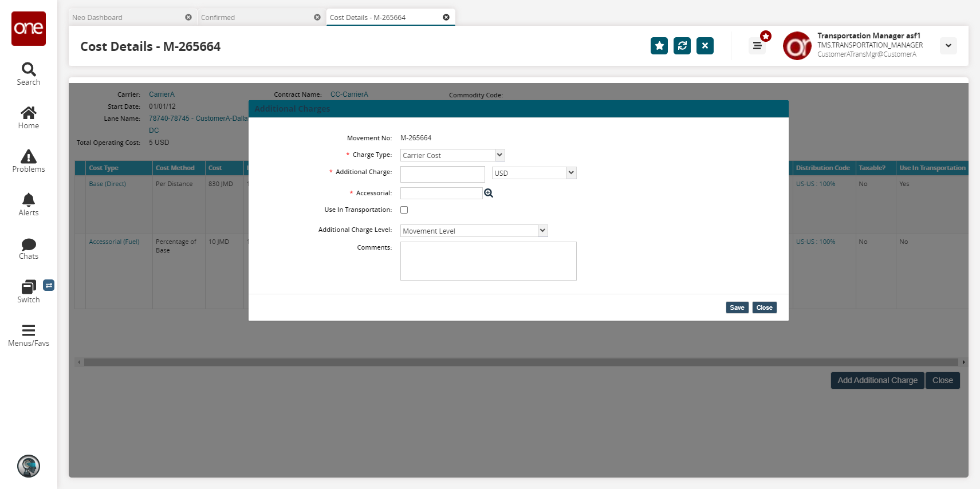Close the Additional Charges dialog
980x489 pixels.
coord(764,307)
